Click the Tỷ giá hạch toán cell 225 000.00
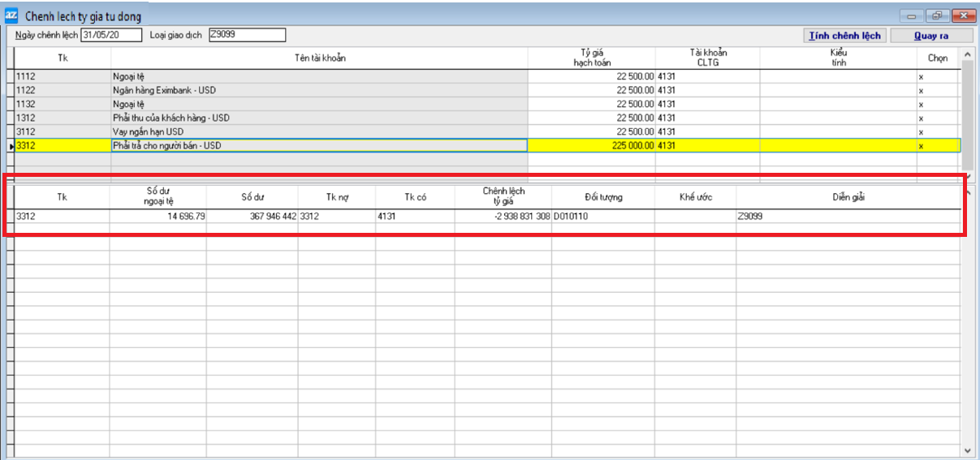The height and width of the screenshot is (460, 980). coord(591,146)
